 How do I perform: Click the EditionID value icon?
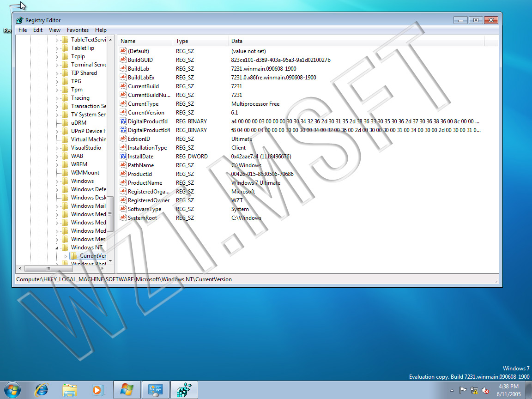tap(123, 139)
